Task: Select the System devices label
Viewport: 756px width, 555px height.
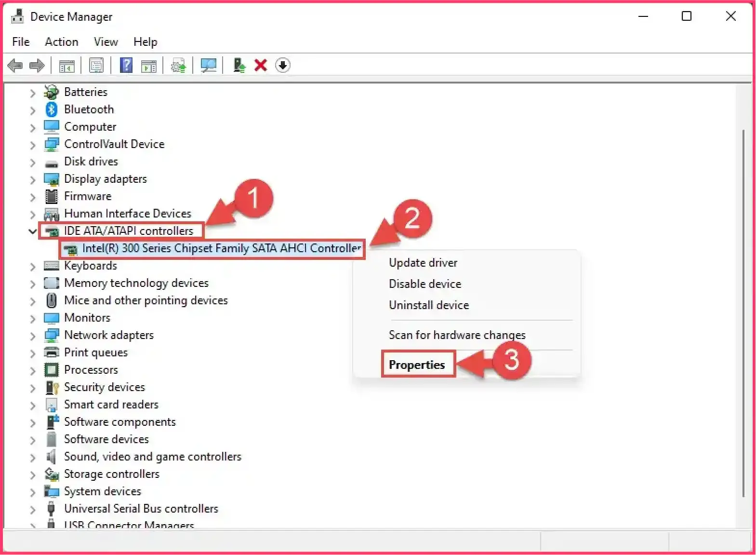Action: 103,491
